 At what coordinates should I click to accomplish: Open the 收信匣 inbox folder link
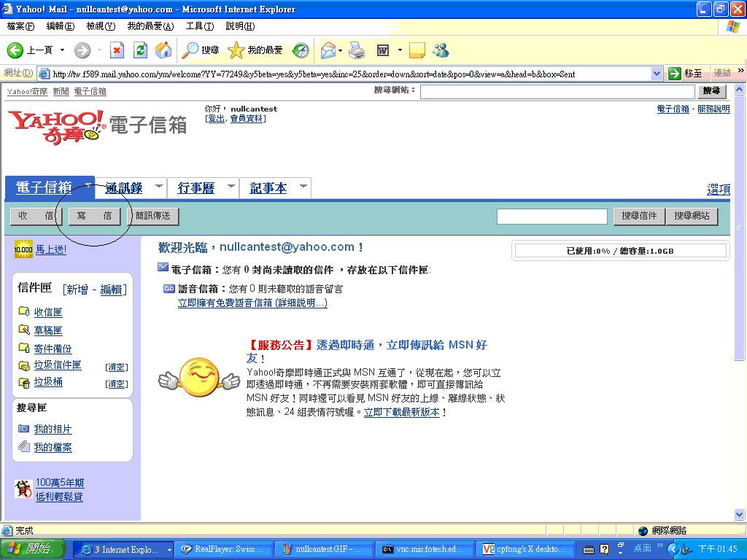point(48,312)
